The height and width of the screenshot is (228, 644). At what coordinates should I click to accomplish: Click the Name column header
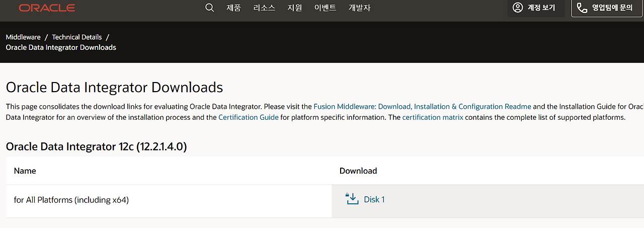coord(25,171)
